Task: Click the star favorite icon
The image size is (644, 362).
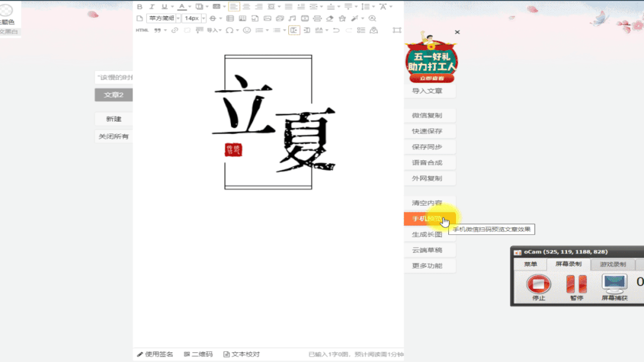Action: [342, 18]
